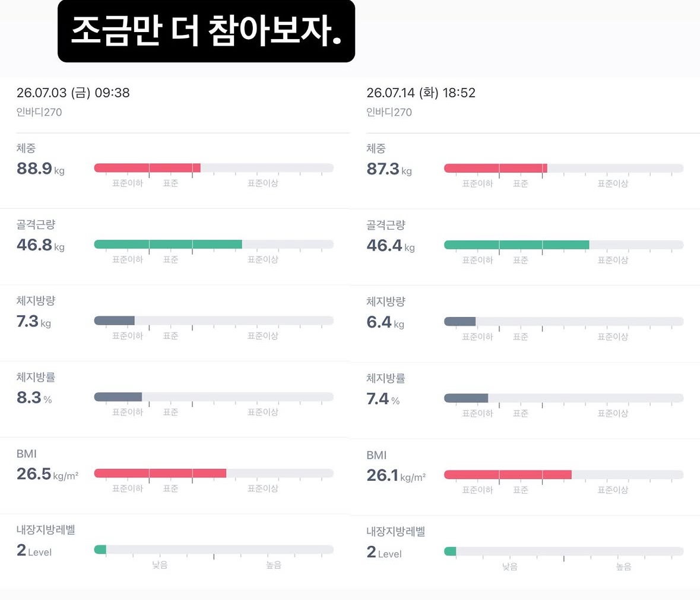Click the left 내장지방레벨 2 Level indicator

click(100, 549)
